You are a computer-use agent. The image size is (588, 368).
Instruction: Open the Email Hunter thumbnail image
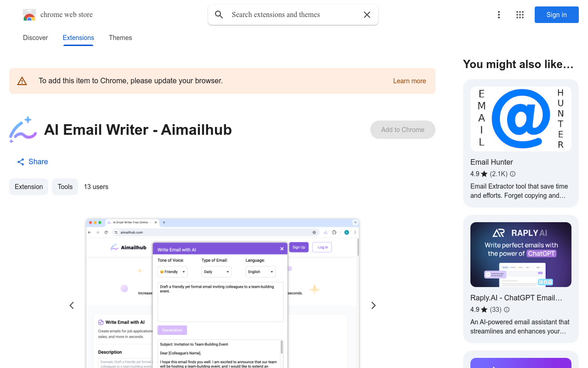[x=521, y=119]
